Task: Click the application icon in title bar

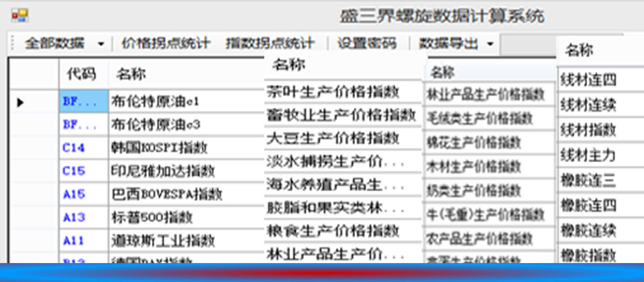Action: pos(19,16)
